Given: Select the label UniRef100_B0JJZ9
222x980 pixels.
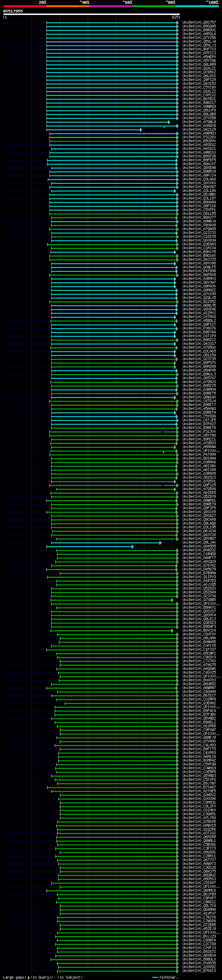Looking at the screenshot, I should click(199, 936).
